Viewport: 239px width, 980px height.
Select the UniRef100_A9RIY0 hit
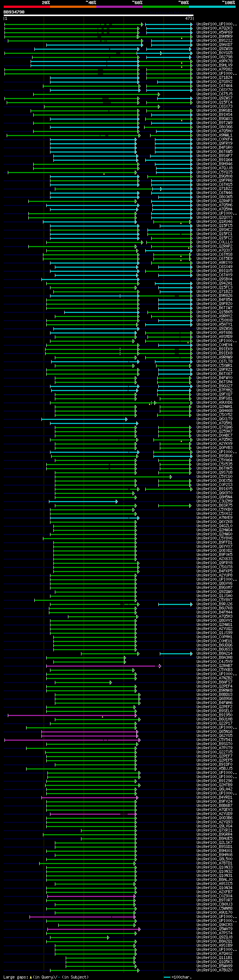tap(214, 263)
